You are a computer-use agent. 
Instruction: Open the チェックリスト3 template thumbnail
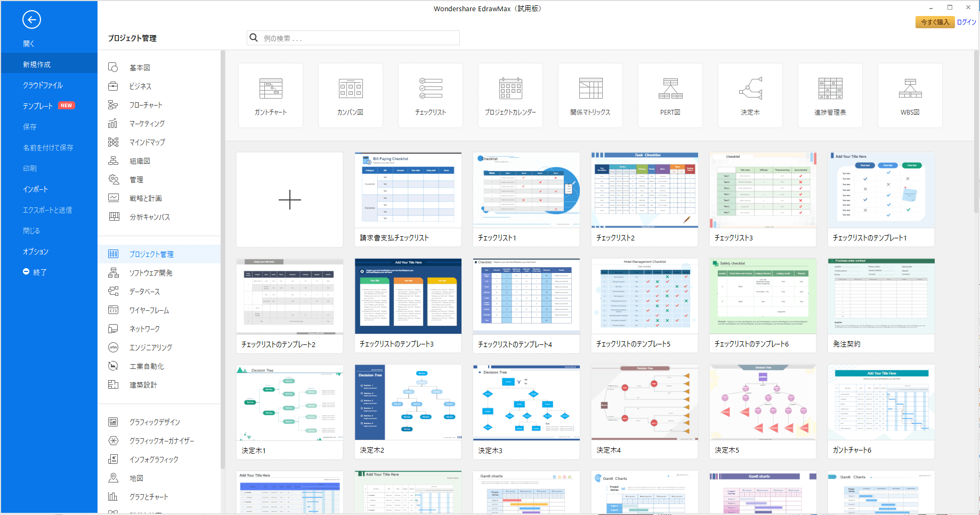click(x=763, y=199)
